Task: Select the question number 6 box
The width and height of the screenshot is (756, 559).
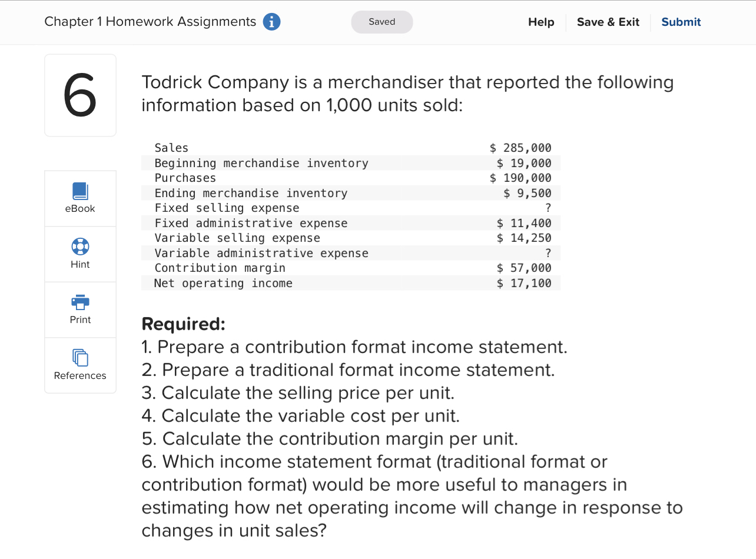Action: pos(80,95)
